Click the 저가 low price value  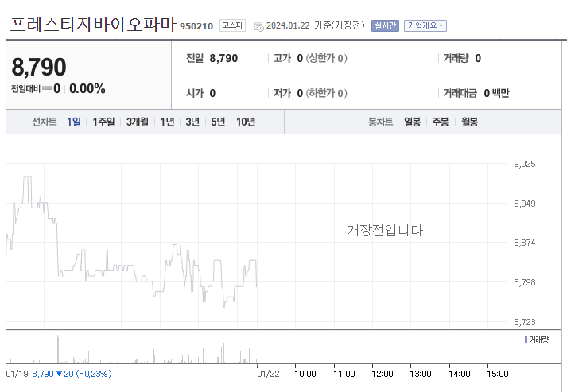[300, 93]
